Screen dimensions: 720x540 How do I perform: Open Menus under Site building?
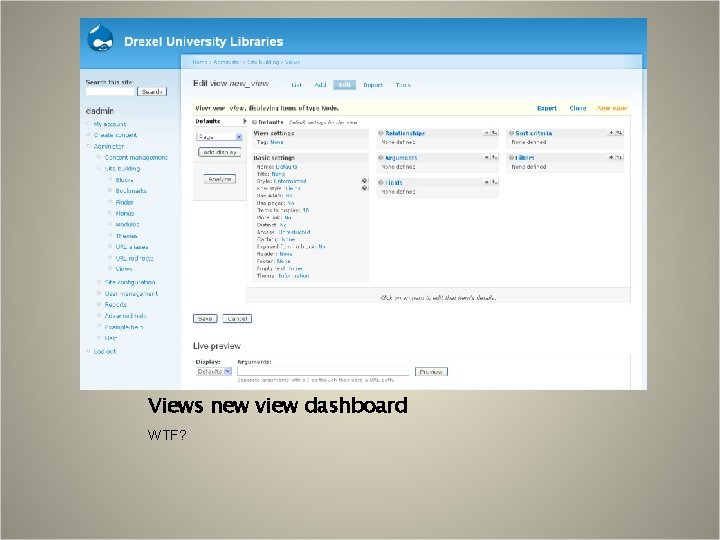click(x=125, y=214)
